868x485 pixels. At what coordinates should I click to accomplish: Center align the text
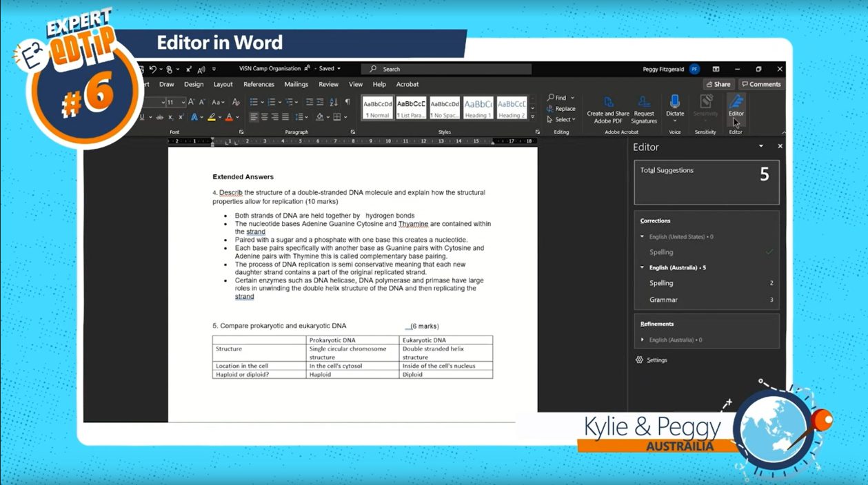(x=264, y=117)
